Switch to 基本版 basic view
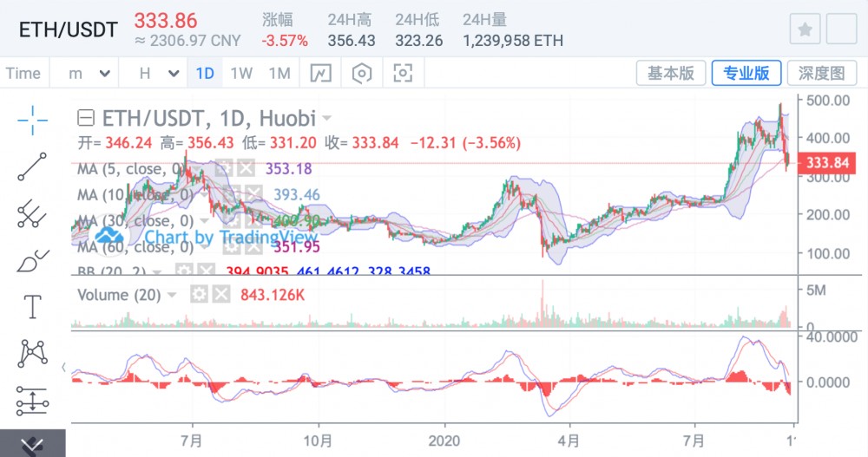The width and height of the screenshot is (868, 457). (671, 74)
